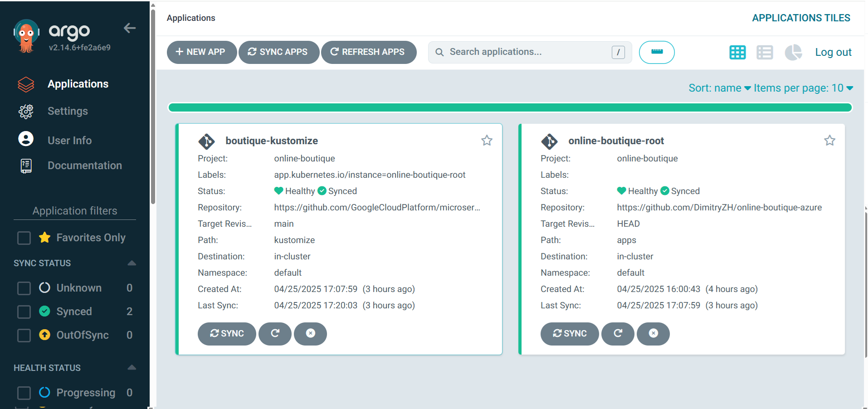Viewport: 868px width, 409px height.
Task: Check the OutOfSync status filter
Action: pos(24,336)
